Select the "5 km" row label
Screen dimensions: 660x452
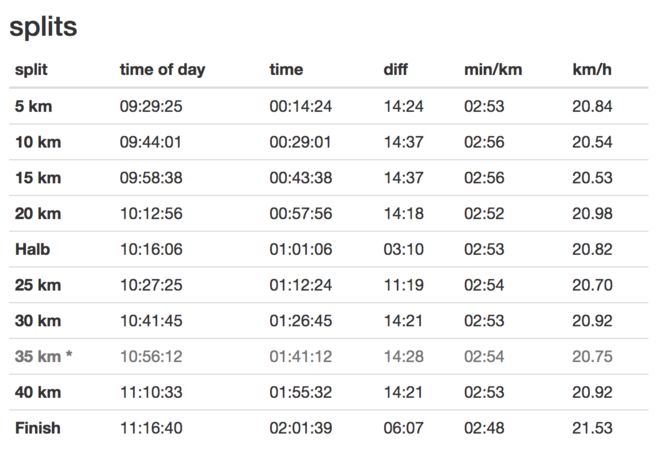[34, 106]
